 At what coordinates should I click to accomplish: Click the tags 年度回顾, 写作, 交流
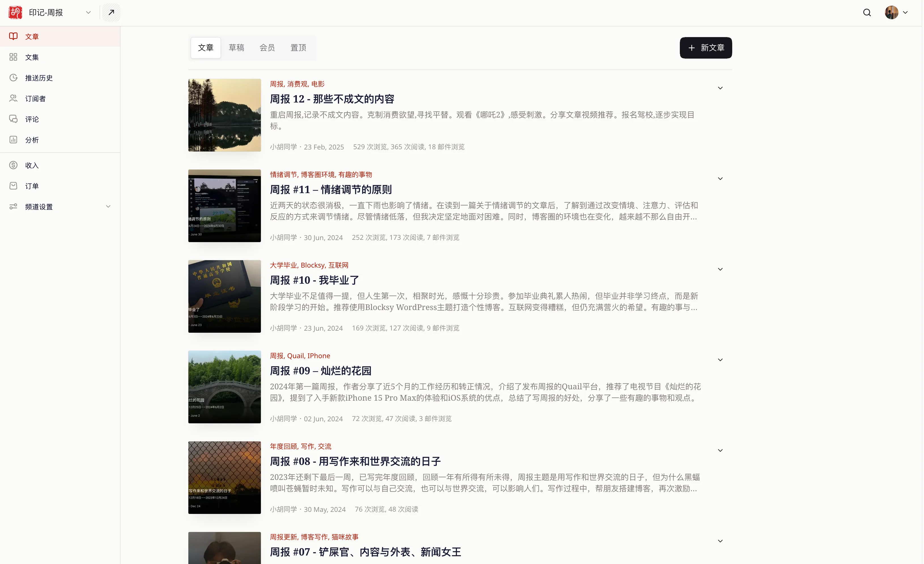tap(300, 446)
